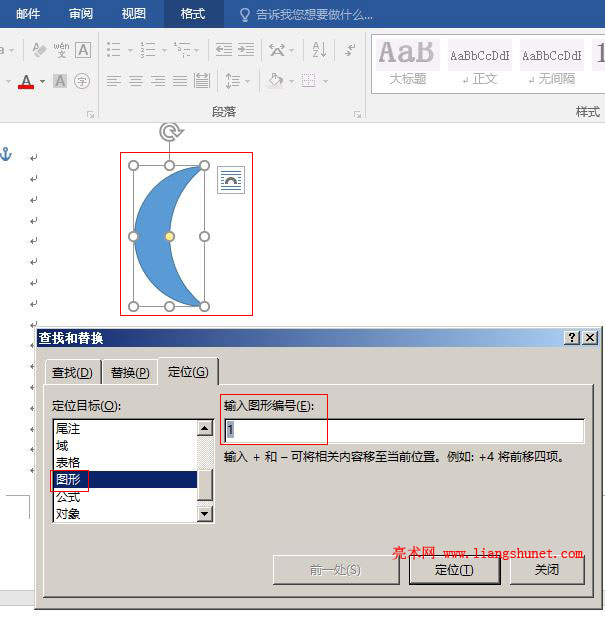Open the line spacing dropdown arrow
This screenshot has width=605, height=620.
click(248, 81)
